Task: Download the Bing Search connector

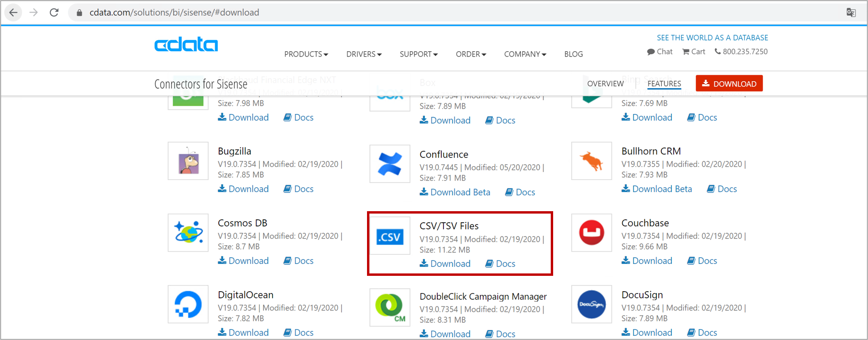Action: (x=647, y=117)
